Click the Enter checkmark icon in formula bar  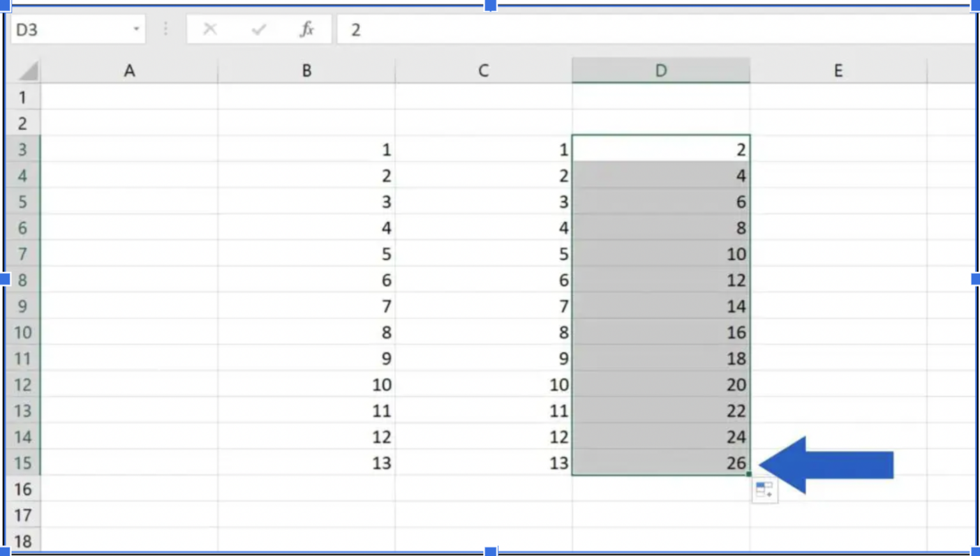tap(258, 29)
